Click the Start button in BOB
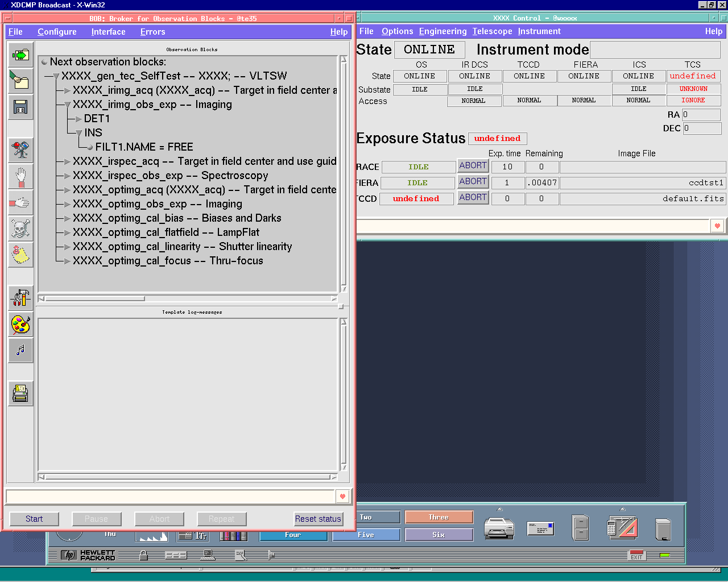This screenshot has width=728, height=582. click(x=34, y=519)
